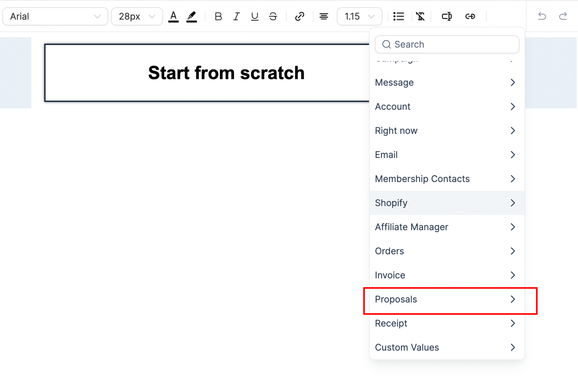Open the Shopify menu entry
578x392 pixels.
pos(447,203)
